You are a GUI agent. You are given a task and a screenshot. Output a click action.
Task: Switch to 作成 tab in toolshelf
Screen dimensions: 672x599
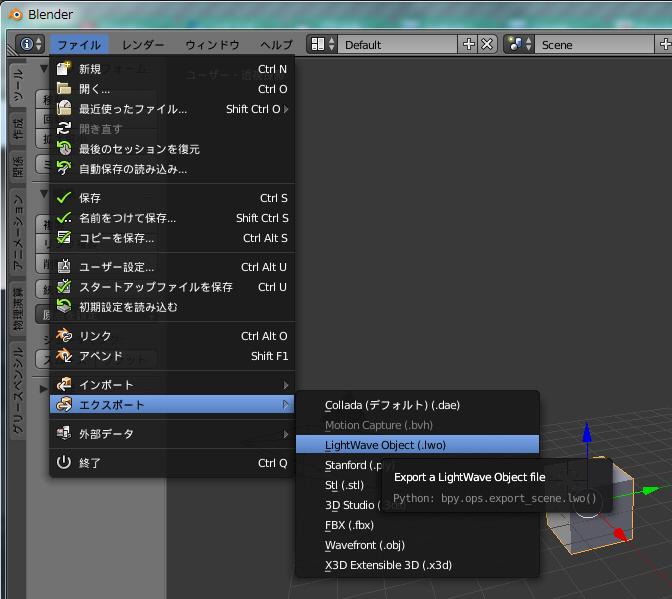tap(18, 129)
